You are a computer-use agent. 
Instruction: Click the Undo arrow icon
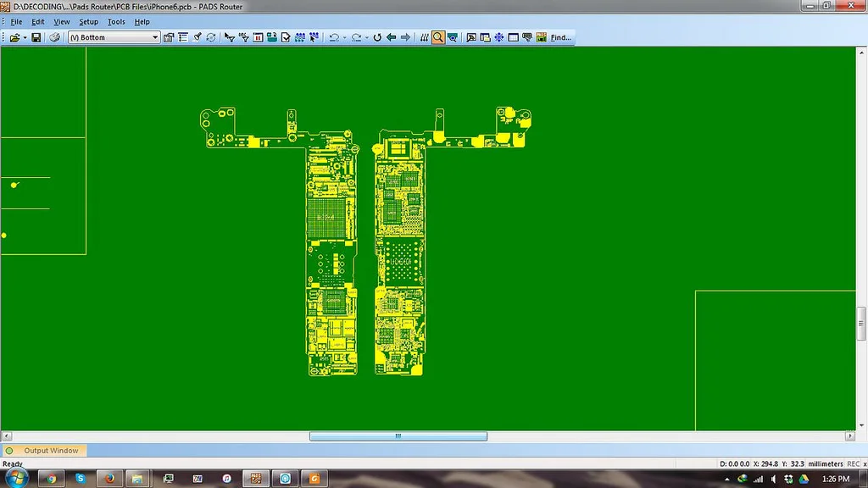coord(334,37)
